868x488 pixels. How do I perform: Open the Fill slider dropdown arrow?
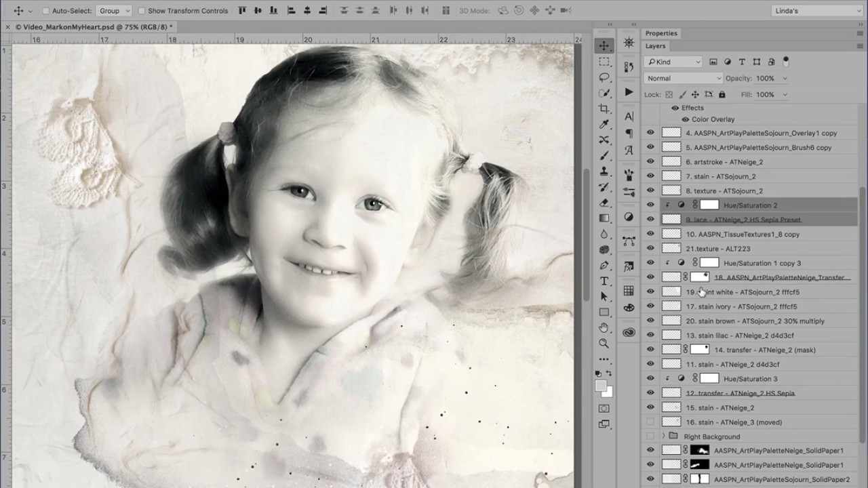tap(785, 95)
